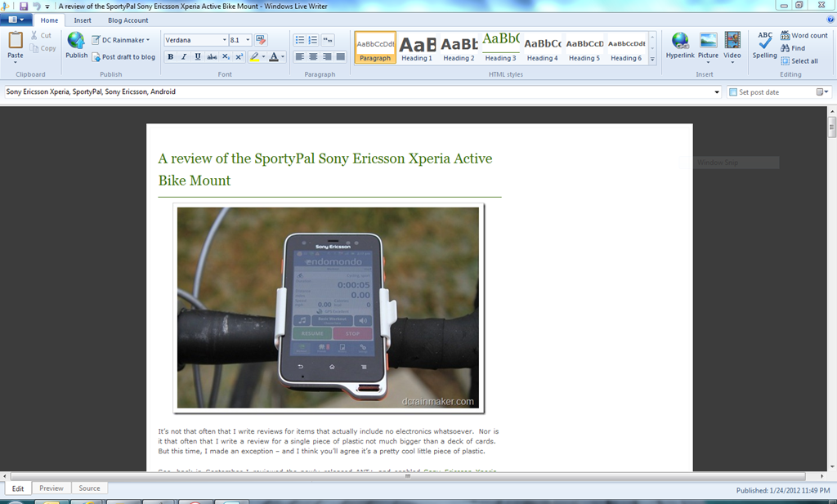
Task: Open the Source view tab
Action: (x=89, y=488)
